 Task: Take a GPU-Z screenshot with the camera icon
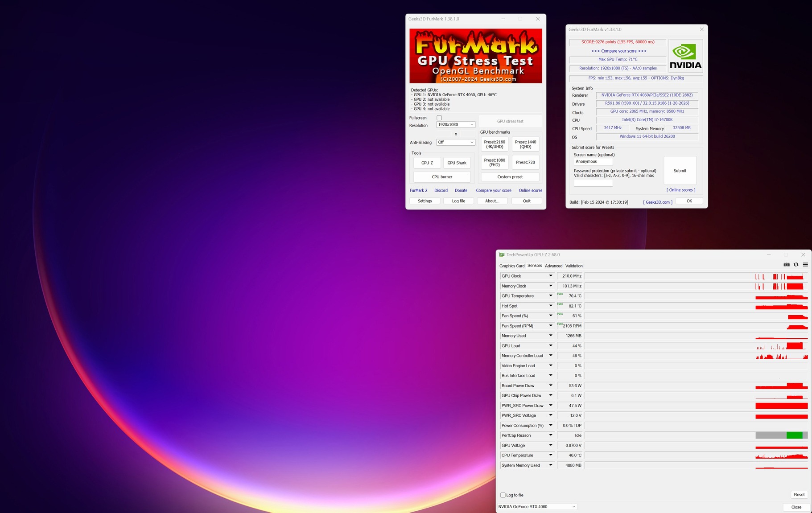(787, 265)
